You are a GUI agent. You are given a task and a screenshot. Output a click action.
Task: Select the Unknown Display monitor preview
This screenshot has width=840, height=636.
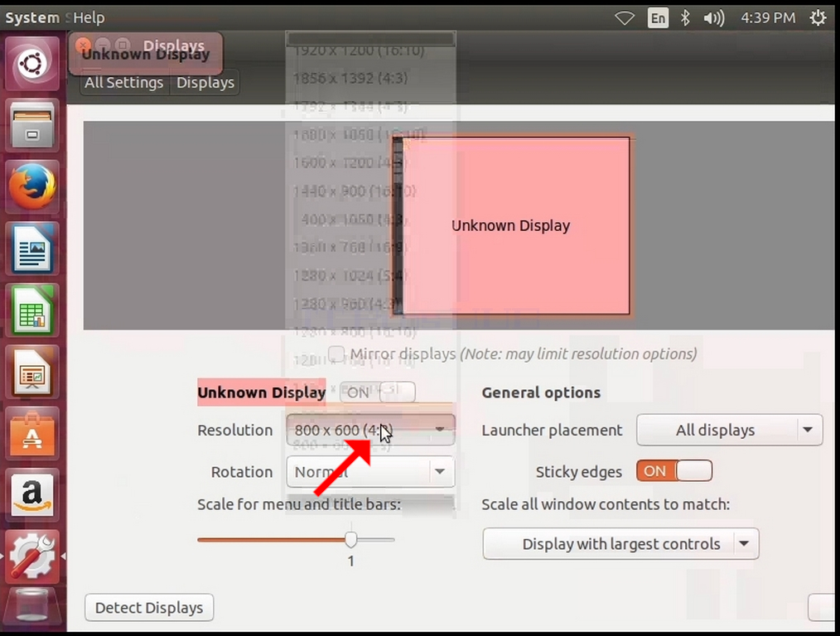(512, 225)
